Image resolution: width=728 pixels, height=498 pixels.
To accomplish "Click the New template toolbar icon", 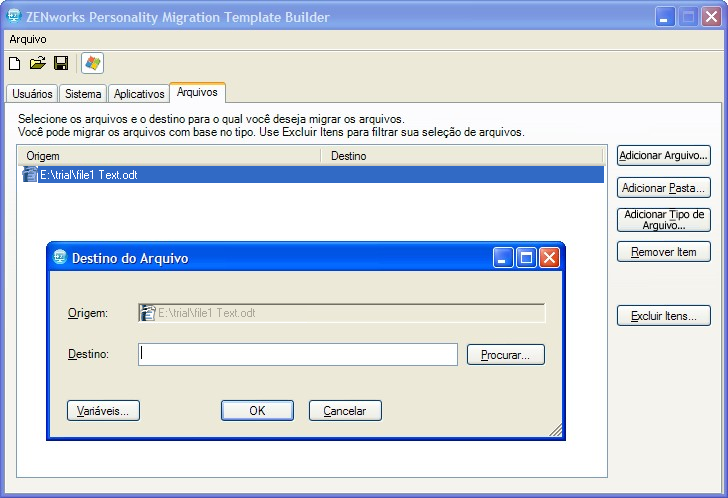I will 15,63.
